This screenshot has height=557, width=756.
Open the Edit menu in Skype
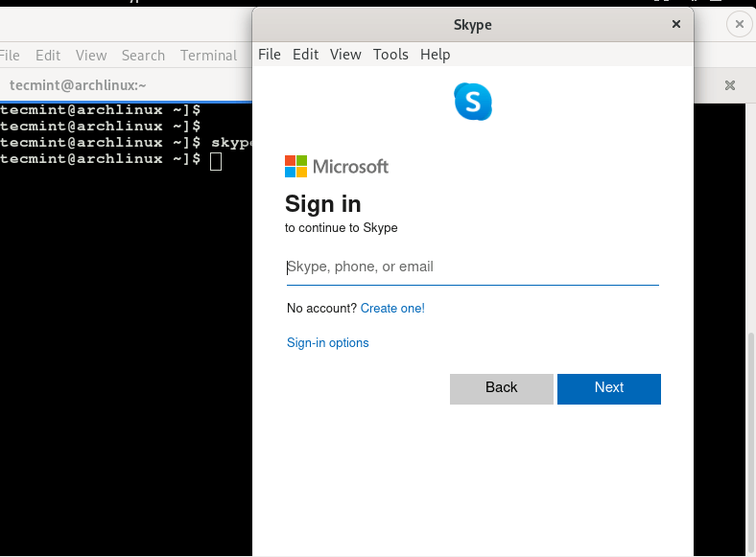305,55
